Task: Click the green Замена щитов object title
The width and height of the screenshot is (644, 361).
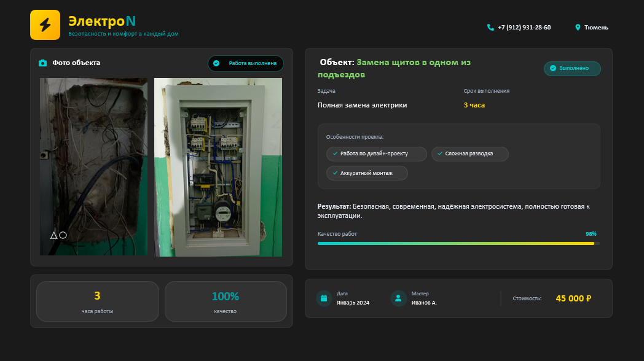Action: point(395,69)
